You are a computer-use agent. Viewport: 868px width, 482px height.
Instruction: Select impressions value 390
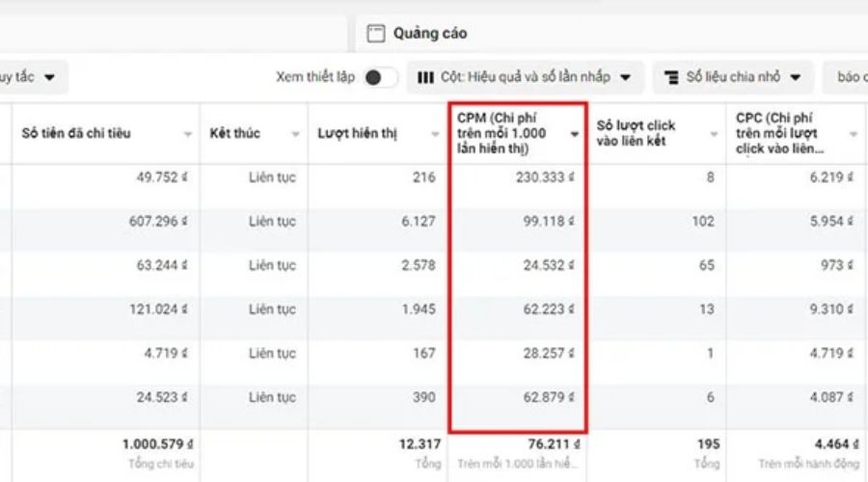point(424,397)
